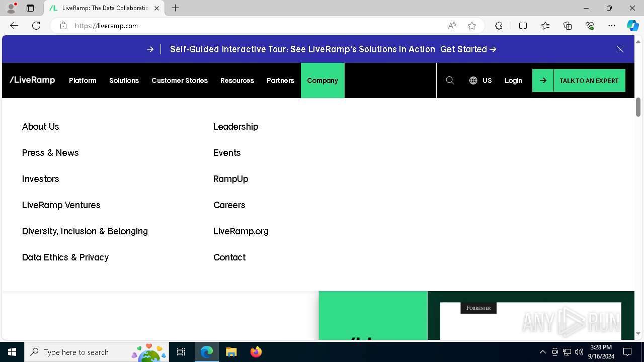Viewport: 644px width, 362px height.
Task: Open Collections icon in toolbar
Action: (x=568, y=26)
